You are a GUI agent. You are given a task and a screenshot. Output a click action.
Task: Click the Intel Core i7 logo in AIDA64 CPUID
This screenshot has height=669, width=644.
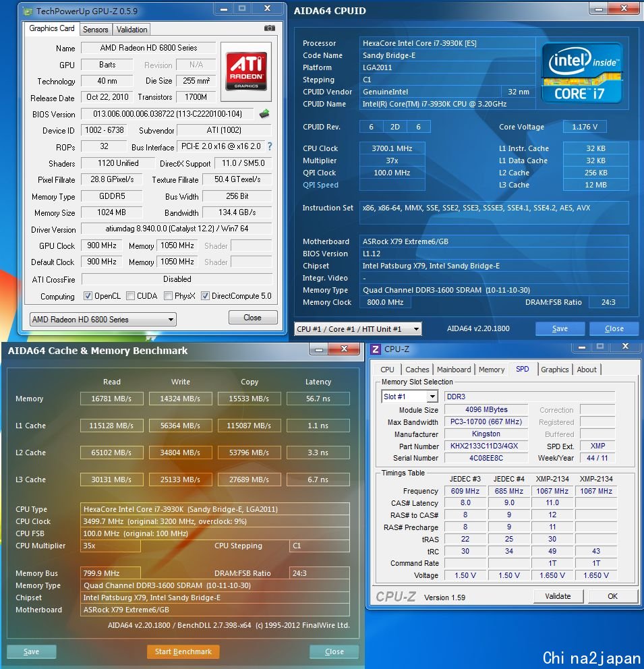582,74
